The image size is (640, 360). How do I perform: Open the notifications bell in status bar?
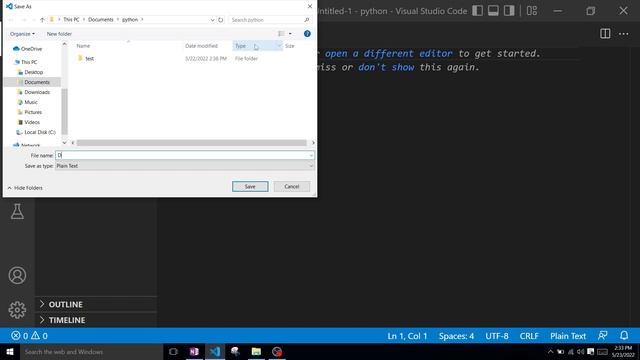point(624,336)
